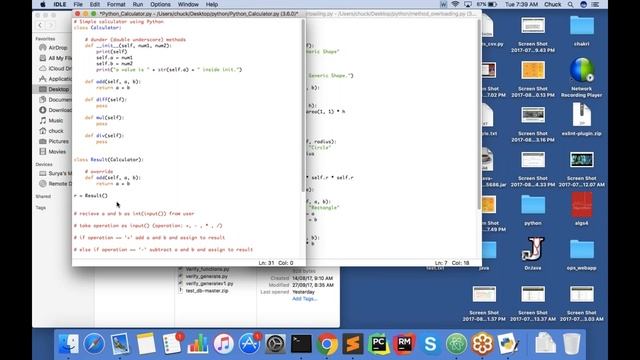Open Google Chrome from dock

click(x=327, y=344)
